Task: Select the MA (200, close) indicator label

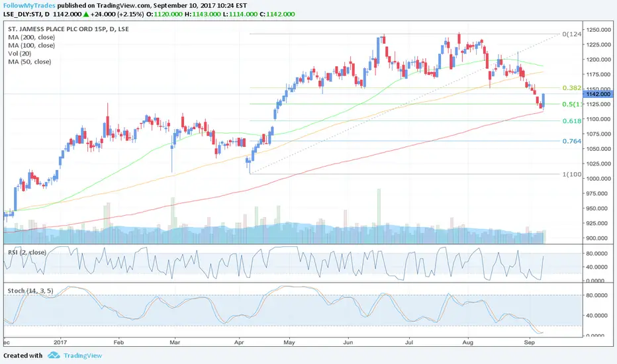Action: pos(32,37)
